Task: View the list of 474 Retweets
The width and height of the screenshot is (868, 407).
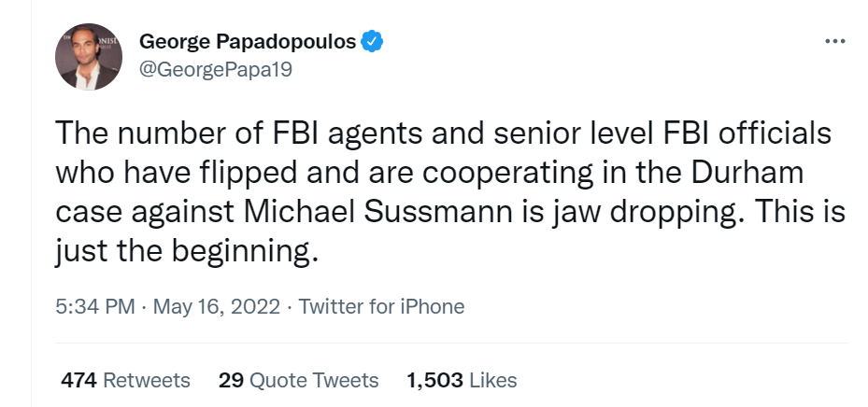Action: [125, 381]
